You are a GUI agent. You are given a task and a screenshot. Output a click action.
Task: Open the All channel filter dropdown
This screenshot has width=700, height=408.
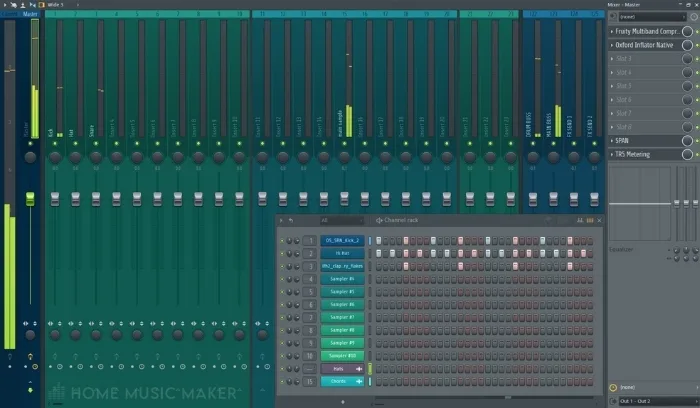tap(342, 220)
